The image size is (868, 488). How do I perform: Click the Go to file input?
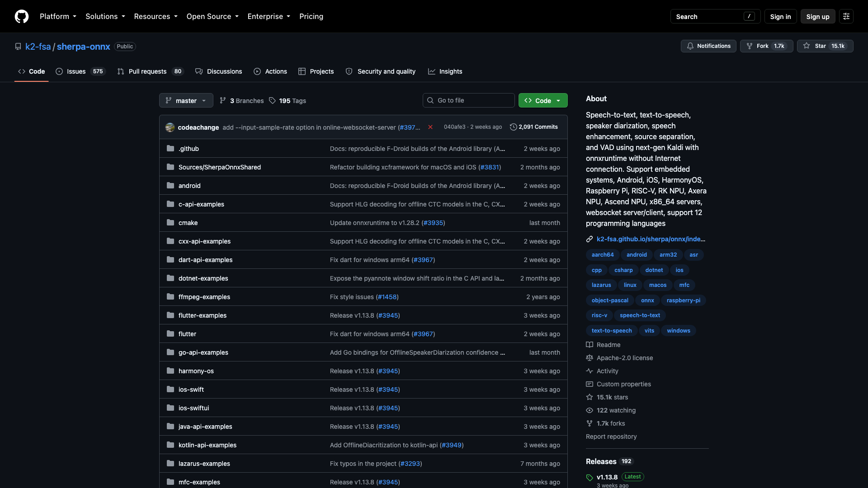pos(469,100)
